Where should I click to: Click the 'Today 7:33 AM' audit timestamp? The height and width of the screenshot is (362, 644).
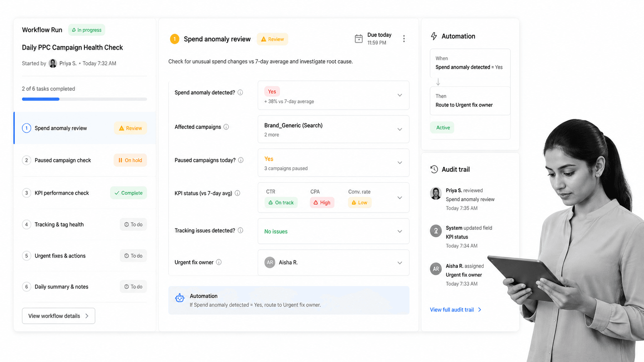click(x=461, y=284)
